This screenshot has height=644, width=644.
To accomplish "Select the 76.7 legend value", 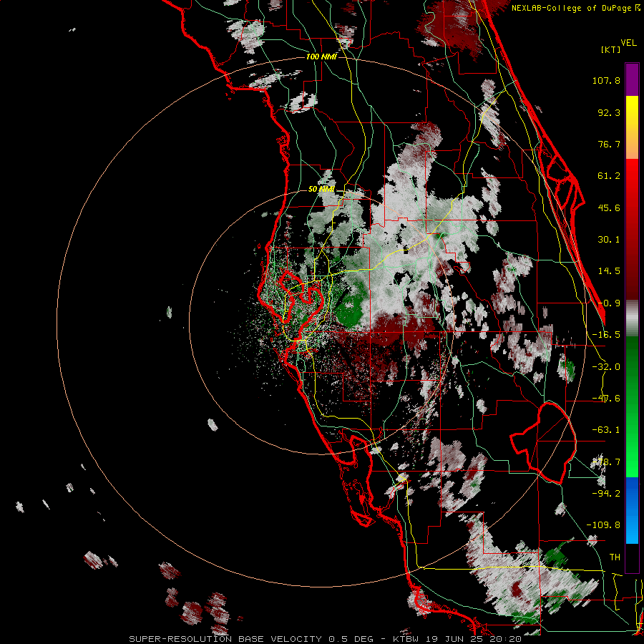I will (x=609, y=144).
